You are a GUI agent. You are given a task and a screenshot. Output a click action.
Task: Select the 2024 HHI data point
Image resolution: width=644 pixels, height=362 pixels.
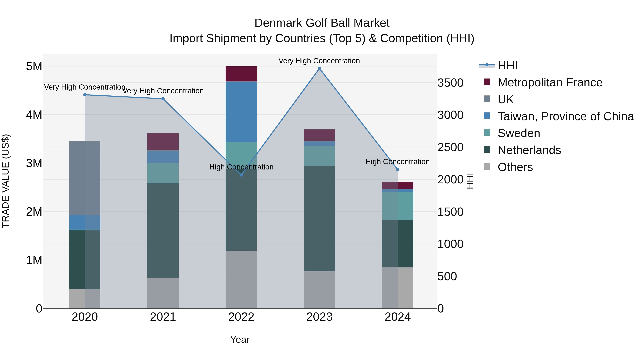[398, 170]
